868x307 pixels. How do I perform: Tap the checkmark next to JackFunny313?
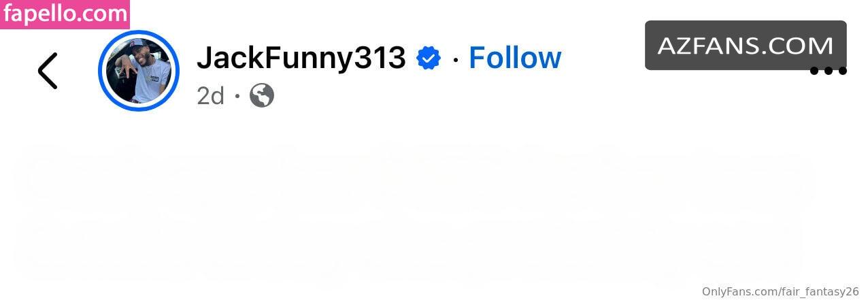(429, 59)
